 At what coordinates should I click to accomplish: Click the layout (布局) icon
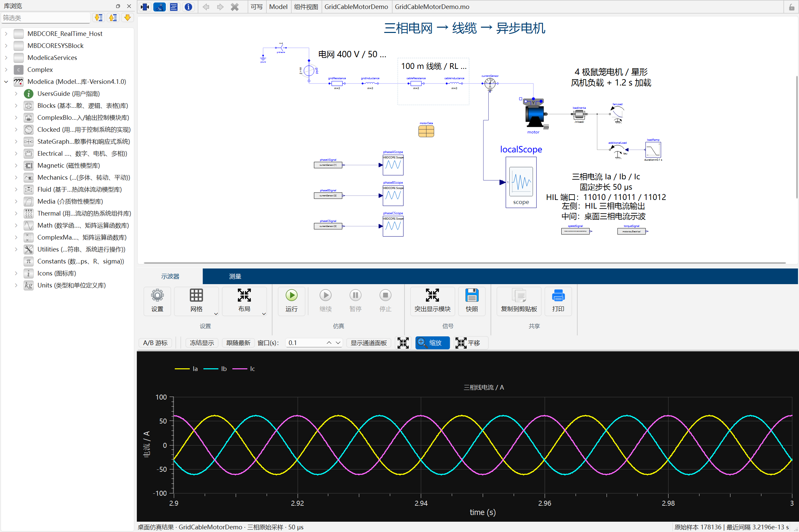tap(244, 295)
